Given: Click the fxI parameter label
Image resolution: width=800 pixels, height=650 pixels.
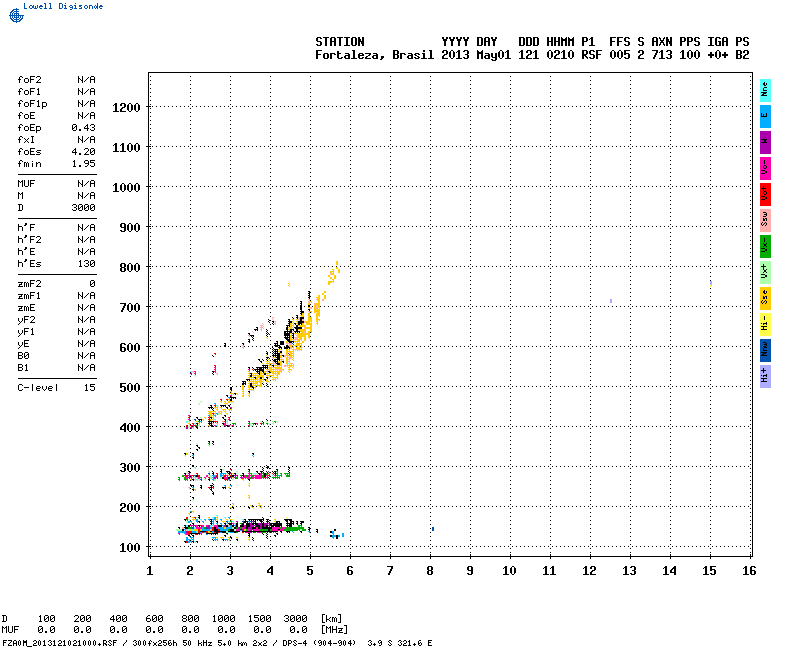Looking at the screenshot, I should point(26,140).
